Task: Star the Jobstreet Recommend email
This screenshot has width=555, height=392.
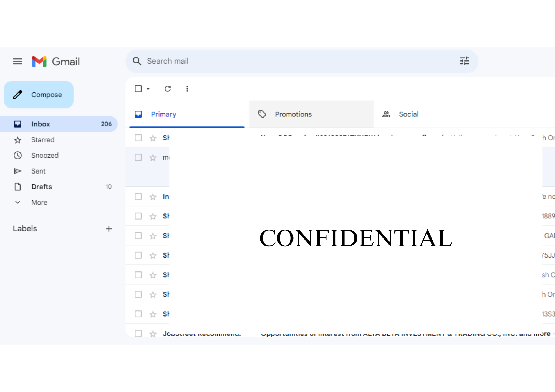Action: (x=153, y=334)
